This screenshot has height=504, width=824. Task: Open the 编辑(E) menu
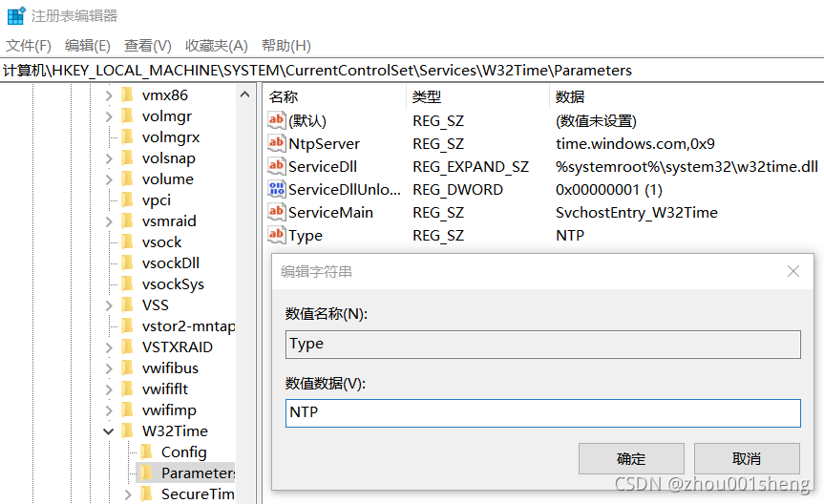click(x=87, y=46)
